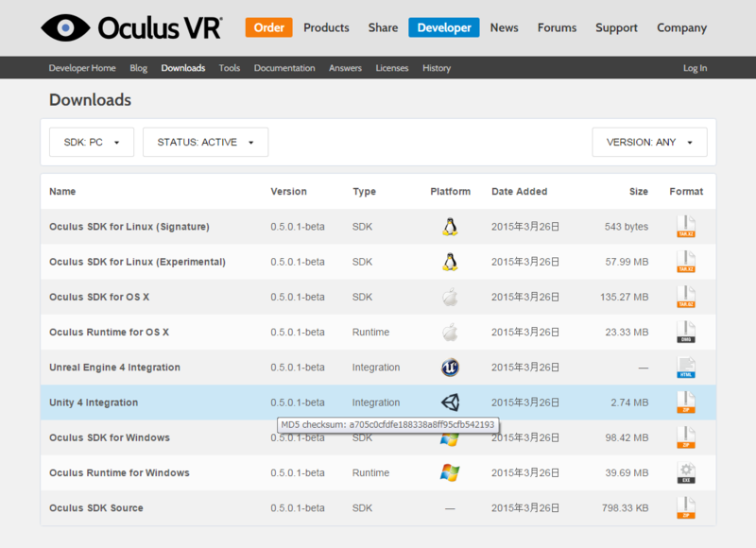Screen dimensions: 756x548
Task: Click the Linux penguin icon on the Experimental row
Action: point(450,262)
